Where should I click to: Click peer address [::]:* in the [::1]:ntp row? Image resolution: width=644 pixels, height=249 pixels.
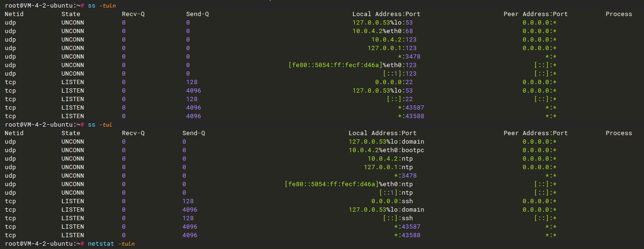[545, 193]
